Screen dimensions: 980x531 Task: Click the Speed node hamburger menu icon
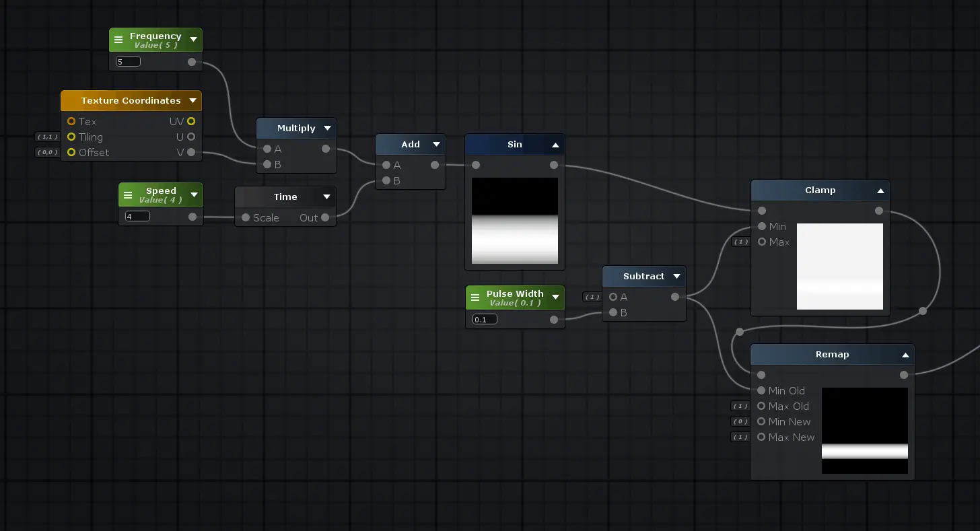[128, 195]
